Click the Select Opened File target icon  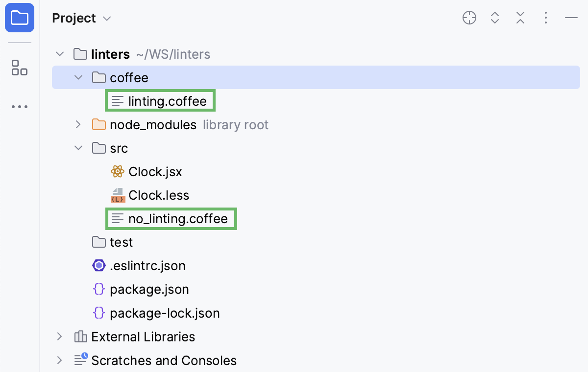pos(469,18)
